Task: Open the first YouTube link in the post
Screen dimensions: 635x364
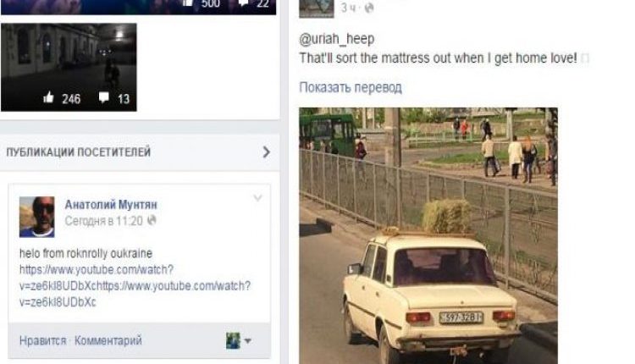Action: (x=97, y=270)
